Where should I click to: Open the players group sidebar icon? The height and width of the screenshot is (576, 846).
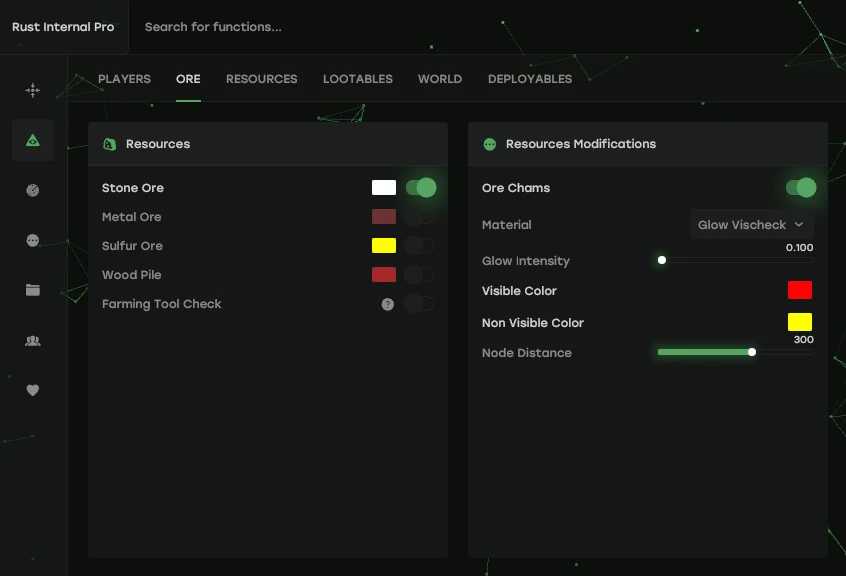pos(33,340)
